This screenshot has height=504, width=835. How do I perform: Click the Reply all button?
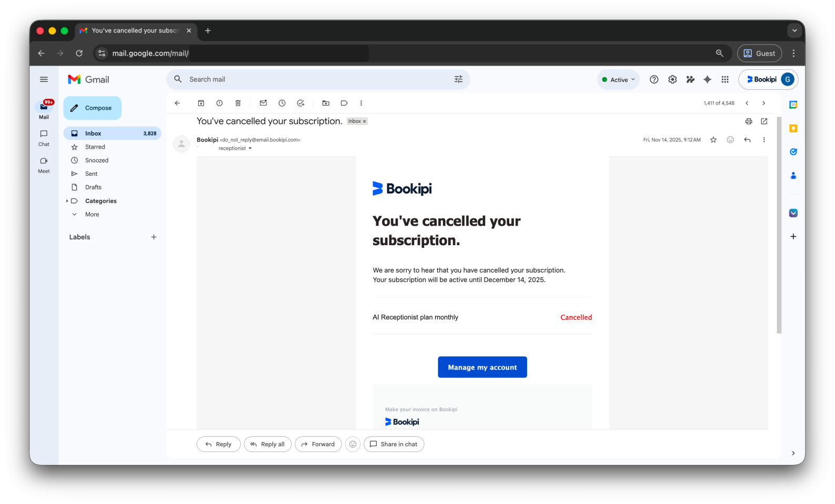tap(267, 444)
